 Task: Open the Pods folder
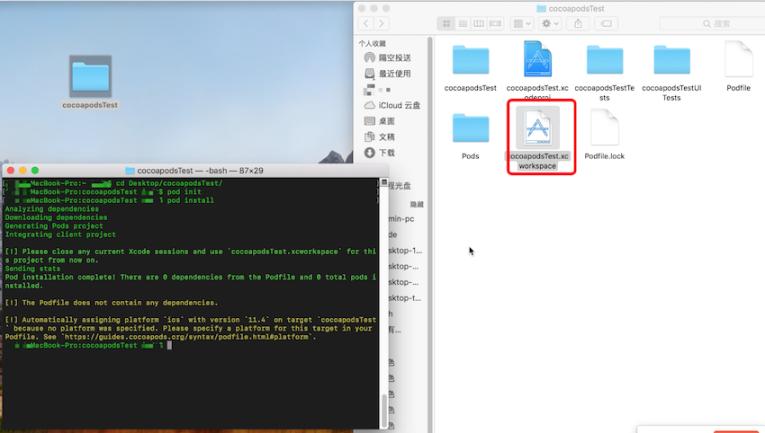point(470,130)
